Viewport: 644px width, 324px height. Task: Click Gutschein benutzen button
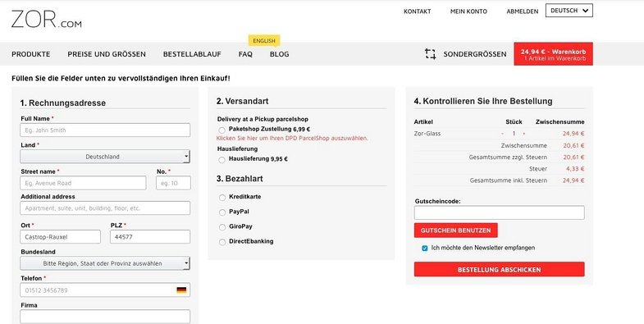[x=456, y=230]
